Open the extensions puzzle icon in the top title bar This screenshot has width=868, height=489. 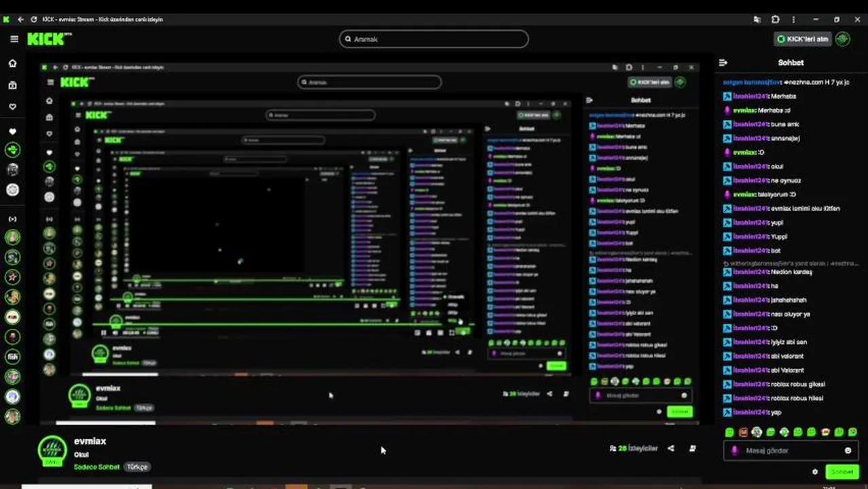tap(776, 20)
